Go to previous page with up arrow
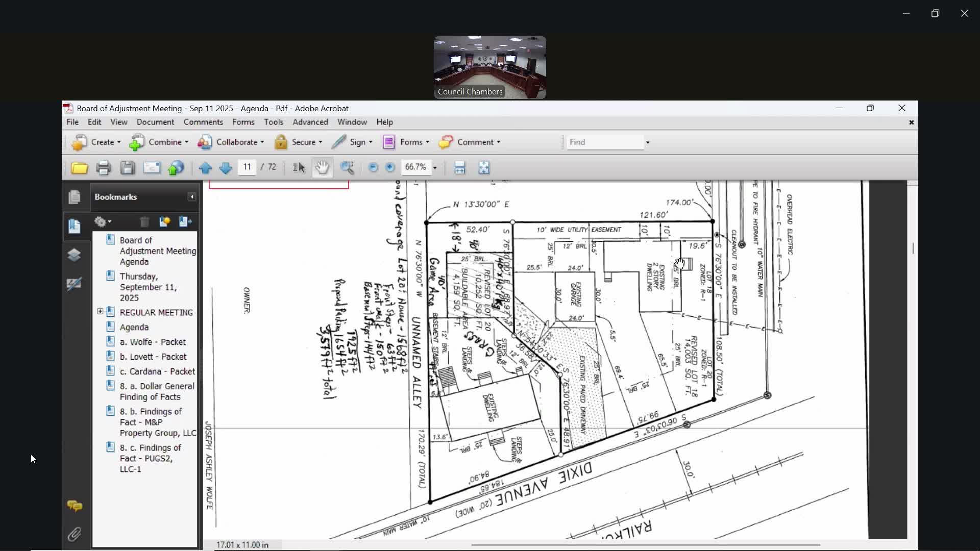 coord(205,168)
